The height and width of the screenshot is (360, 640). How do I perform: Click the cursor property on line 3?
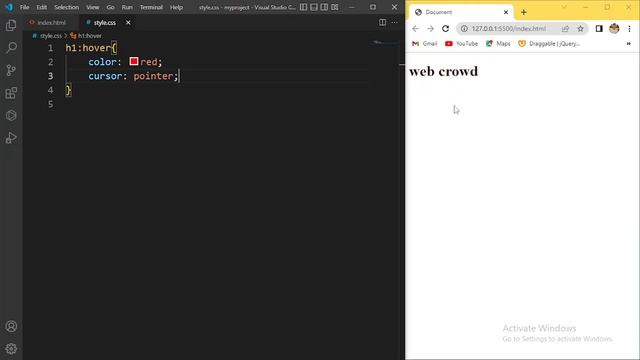point(105,76)
